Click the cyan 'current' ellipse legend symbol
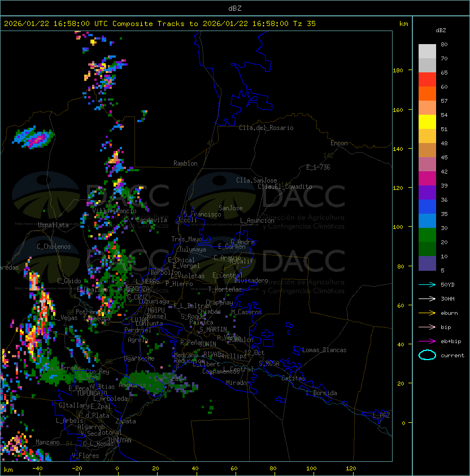 coord(427,355)
